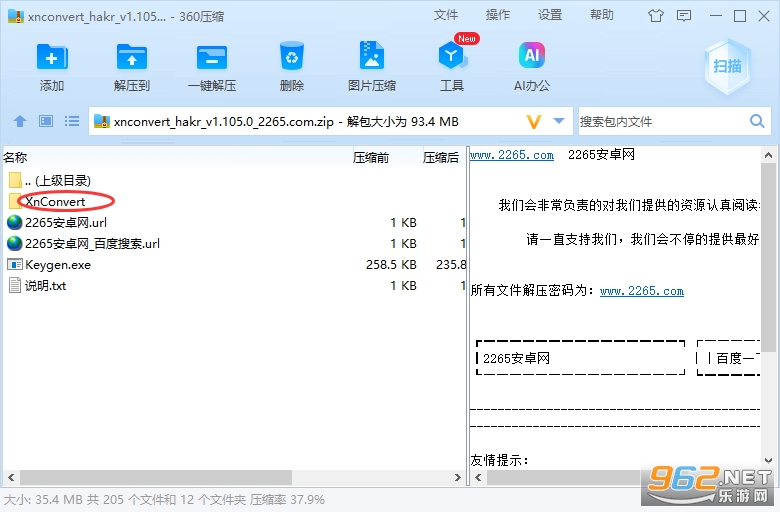This screenshot has width=780, height=512.
Task: Open the feedback message icon in title bar
Action: 684,16
